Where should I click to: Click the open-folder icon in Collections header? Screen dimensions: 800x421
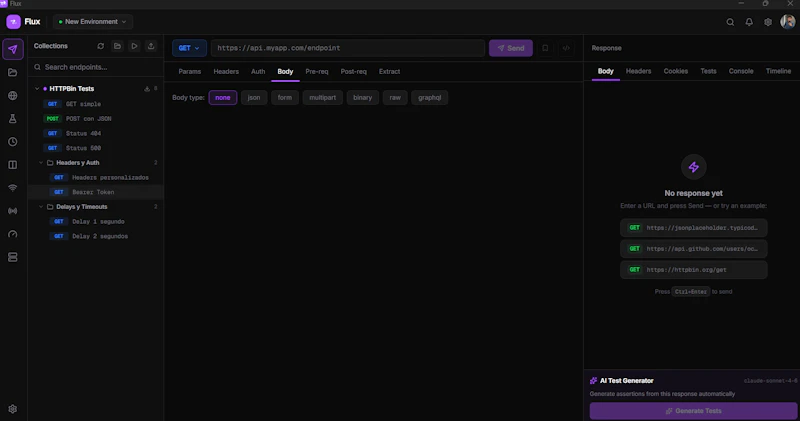pyautogui.click(x=117, y=46)
